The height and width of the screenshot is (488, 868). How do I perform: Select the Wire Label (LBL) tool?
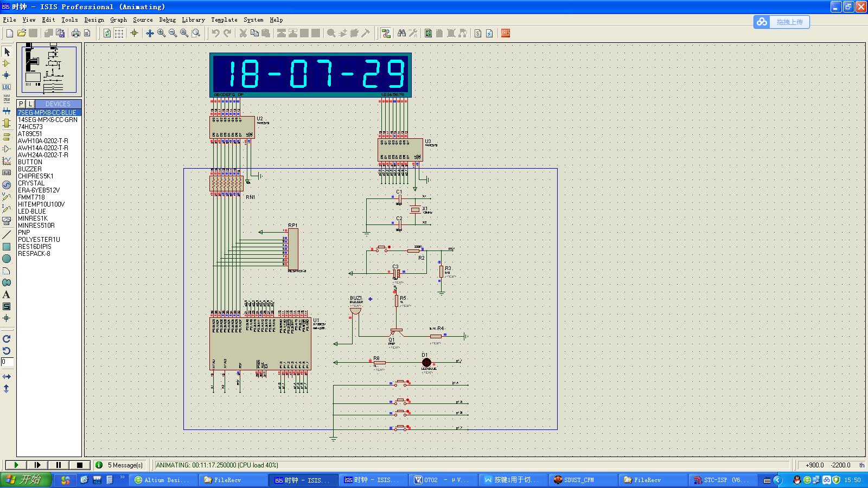(x=7, y=87)
